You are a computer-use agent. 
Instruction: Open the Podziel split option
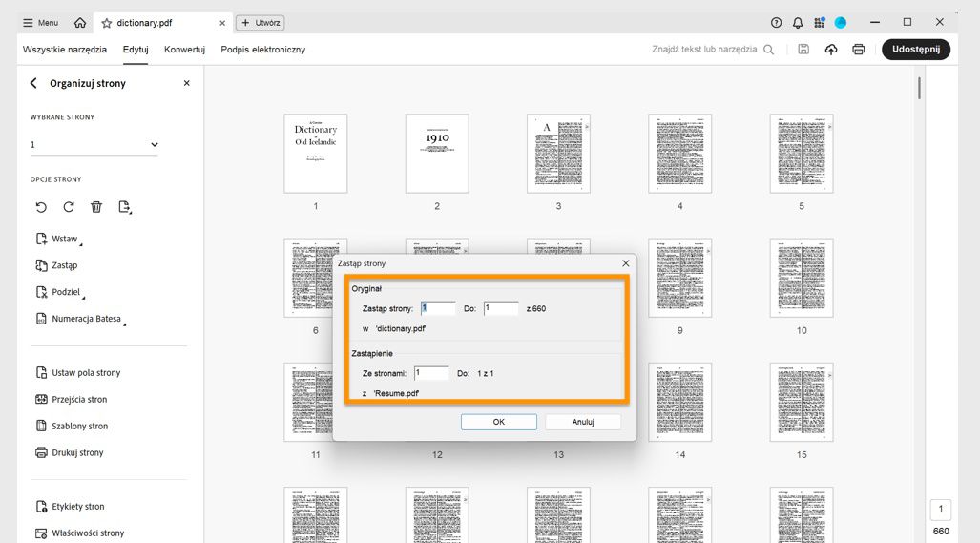[x=59, y=292]
